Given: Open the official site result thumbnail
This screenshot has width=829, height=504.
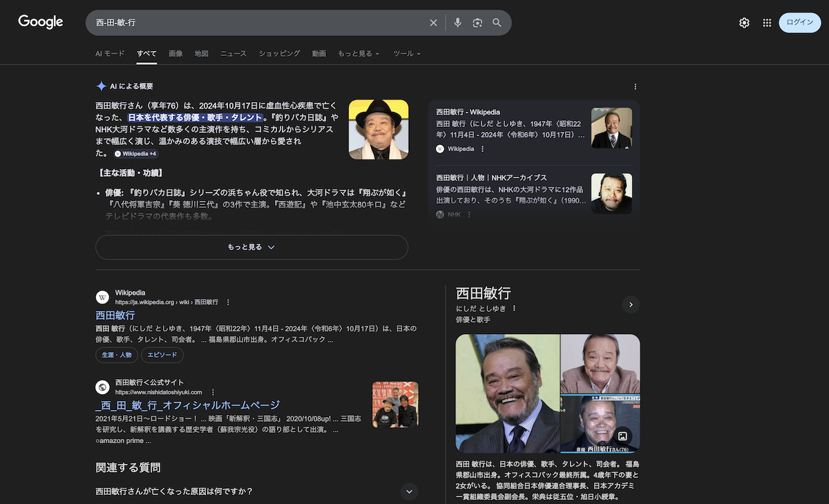Looking at the screenshot, I should coord(395,405).
